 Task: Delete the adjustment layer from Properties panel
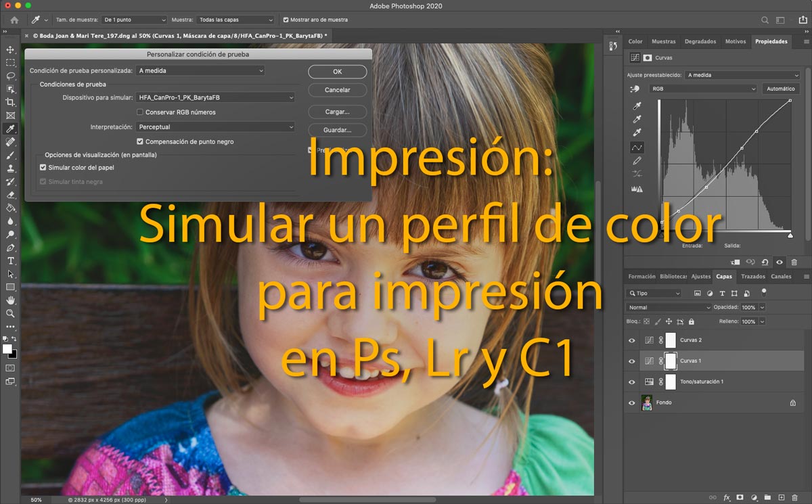[x=794, y=262]
